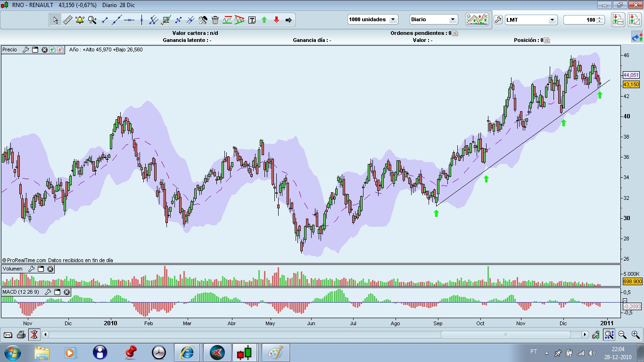Screen dimensions: 644x362
Task: Open the hammer and wrench settings tool
Action: [x=203, y=20]
